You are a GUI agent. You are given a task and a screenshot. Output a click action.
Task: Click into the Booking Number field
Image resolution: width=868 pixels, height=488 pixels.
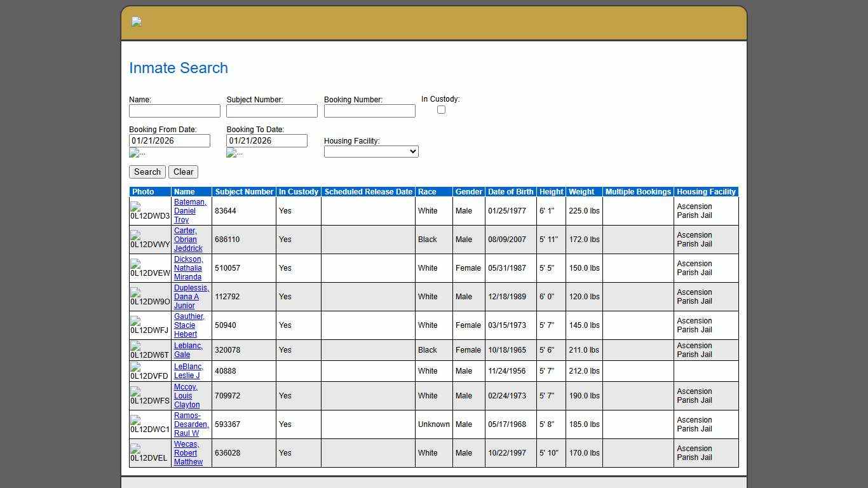point(369,111)
